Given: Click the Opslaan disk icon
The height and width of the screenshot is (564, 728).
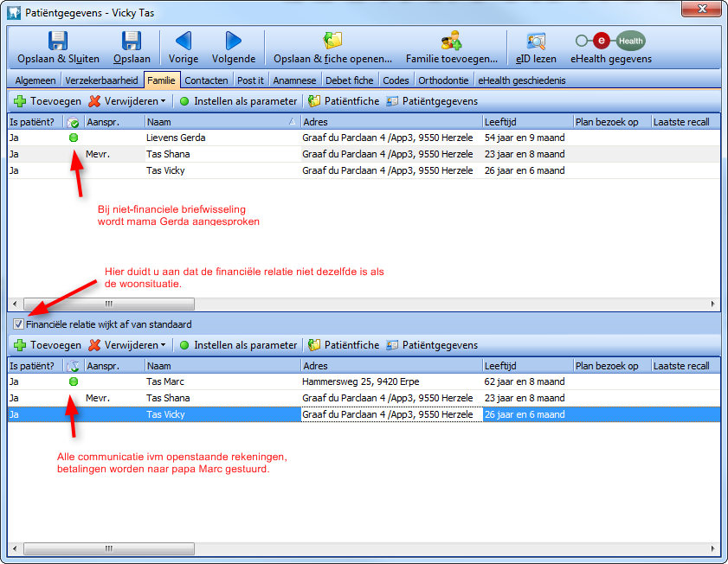Looking at the screenshot, I should pyautogui.click(x=131, y=41).
